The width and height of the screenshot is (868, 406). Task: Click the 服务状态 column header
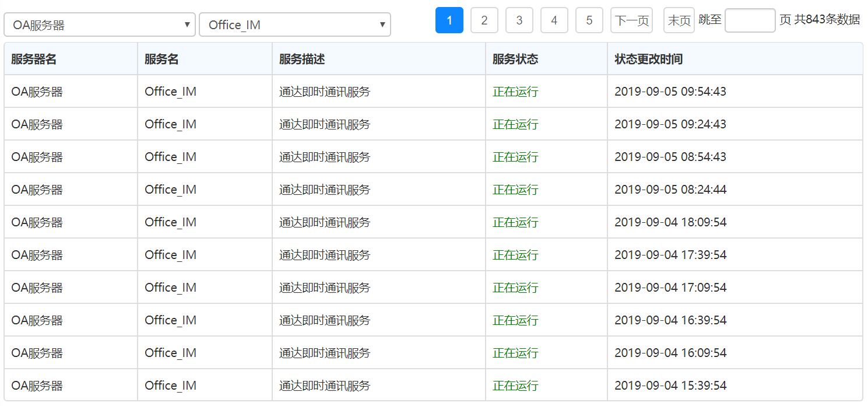[x=515, y=59]
